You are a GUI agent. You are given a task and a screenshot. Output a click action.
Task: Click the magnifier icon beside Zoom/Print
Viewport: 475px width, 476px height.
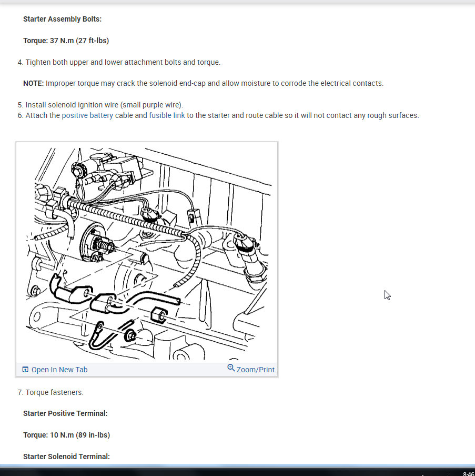231,368
